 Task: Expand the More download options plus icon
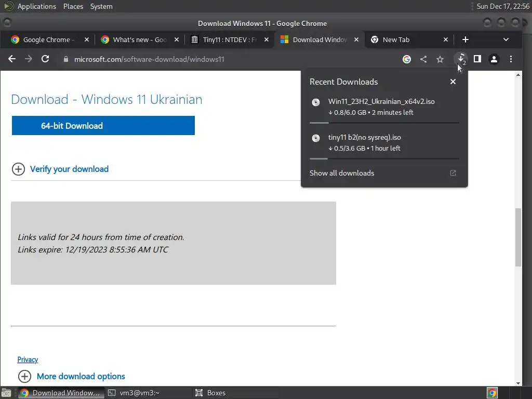click(24, 376)
